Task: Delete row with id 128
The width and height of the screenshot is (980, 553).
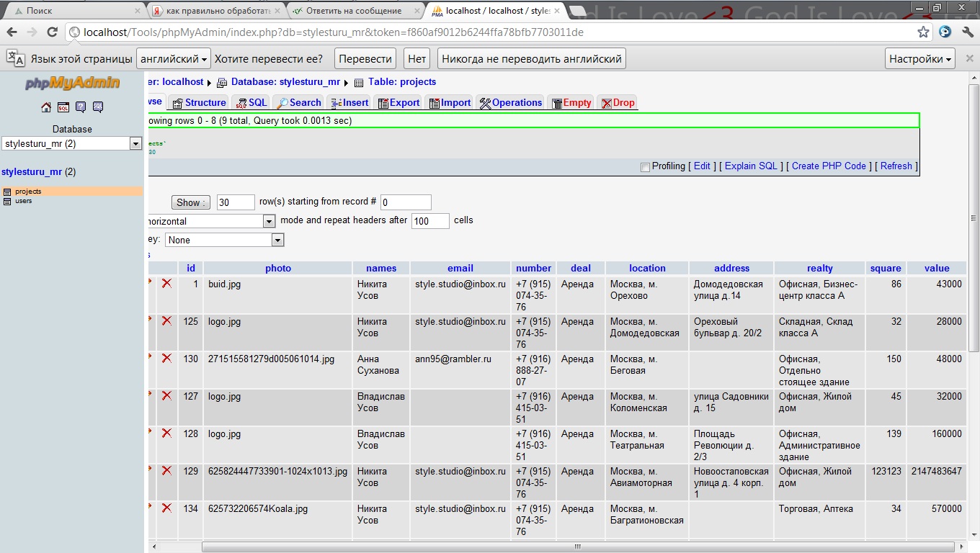Action: (x=166, y=433)
